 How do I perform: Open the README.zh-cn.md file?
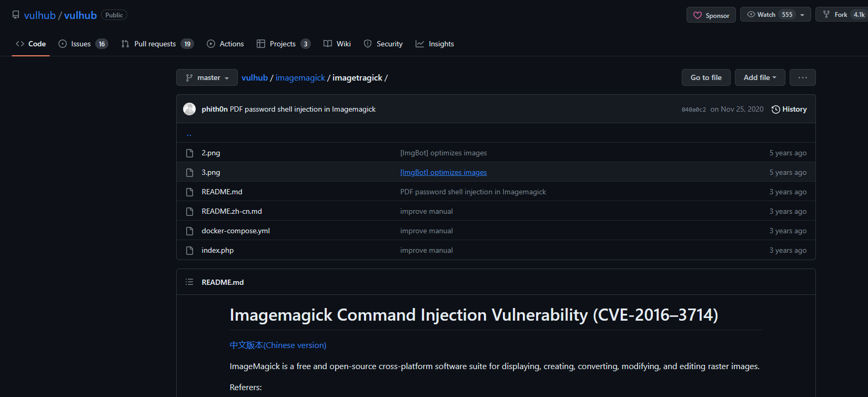tap(231, 212)
